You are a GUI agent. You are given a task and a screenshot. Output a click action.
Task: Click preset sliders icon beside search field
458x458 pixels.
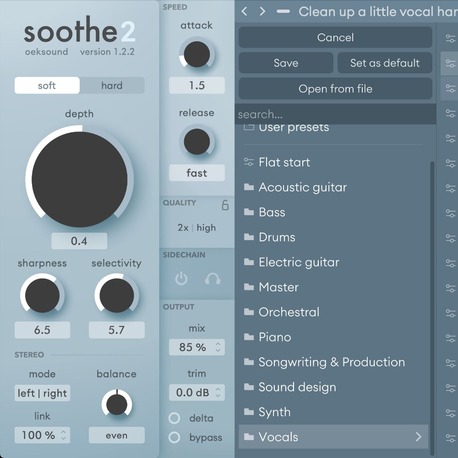[x=450, y=113]
